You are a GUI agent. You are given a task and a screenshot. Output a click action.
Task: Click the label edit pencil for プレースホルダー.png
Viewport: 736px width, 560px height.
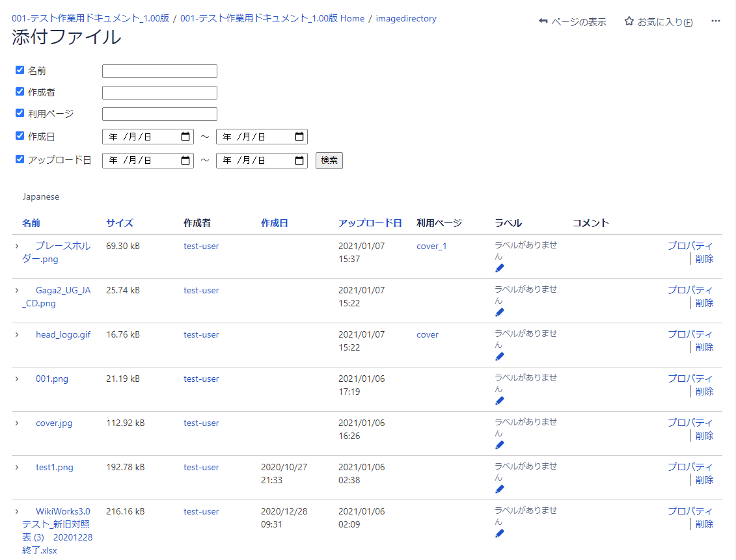[x=500, y=268]
